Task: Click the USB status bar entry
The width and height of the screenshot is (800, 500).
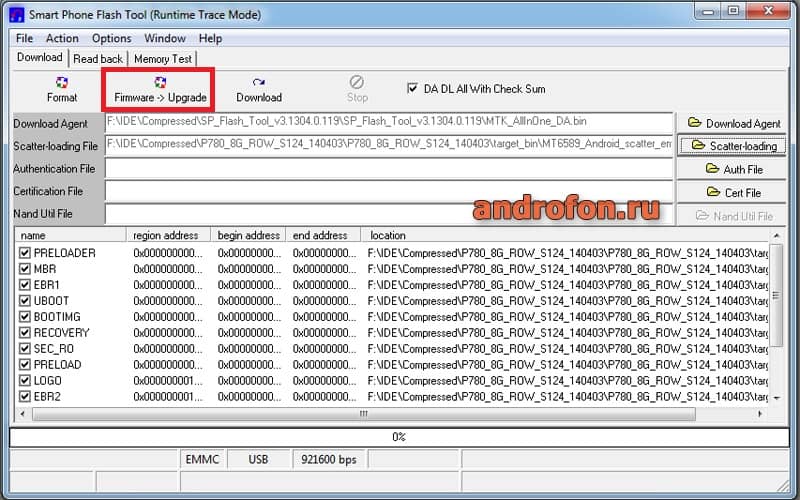Action: point(258,459)
